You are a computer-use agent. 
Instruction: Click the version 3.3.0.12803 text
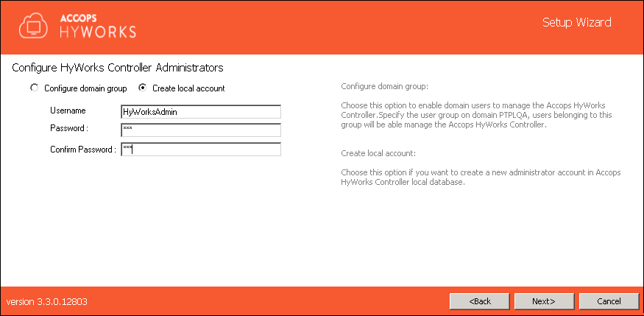point(46,301)
